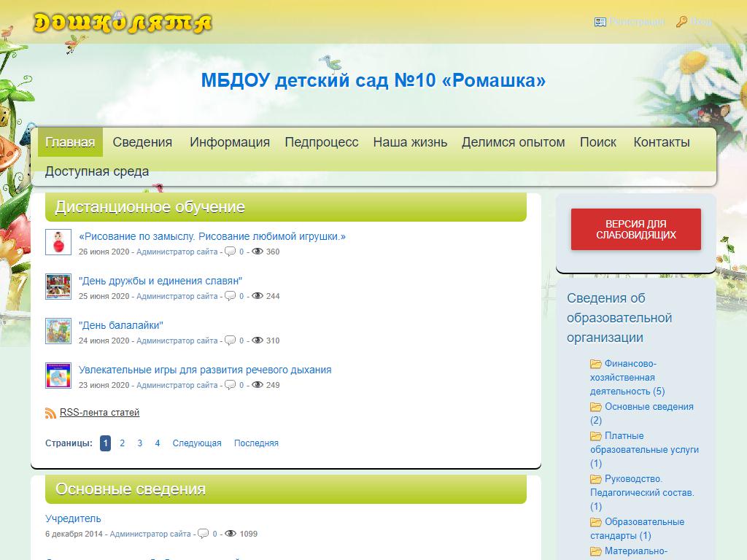This screenshot has height=560, width=747.
Task: Click the Дошколята site logo
Action: click(123, 23)
